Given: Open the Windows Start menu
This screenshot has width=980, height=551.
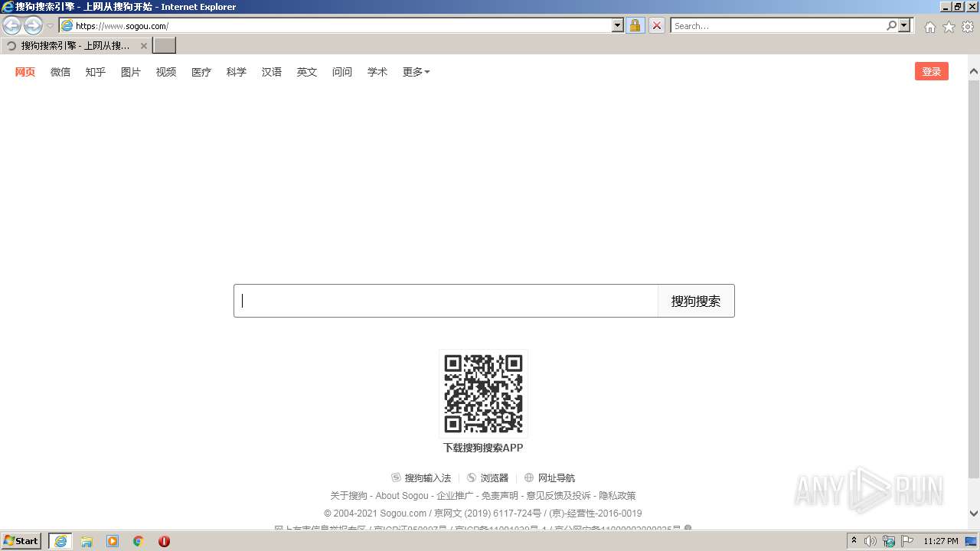Looking at the screenshot, I should 21,540.
